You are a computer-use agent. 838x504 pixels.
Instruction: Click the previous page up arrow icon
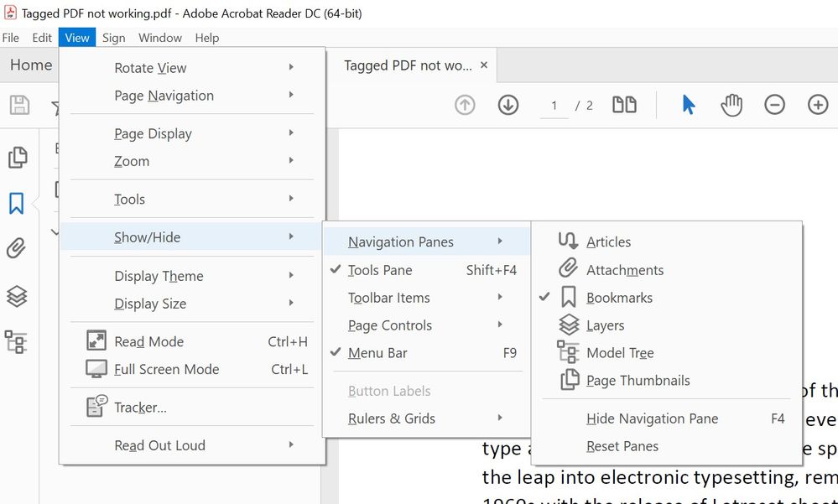tap(465, 105)
